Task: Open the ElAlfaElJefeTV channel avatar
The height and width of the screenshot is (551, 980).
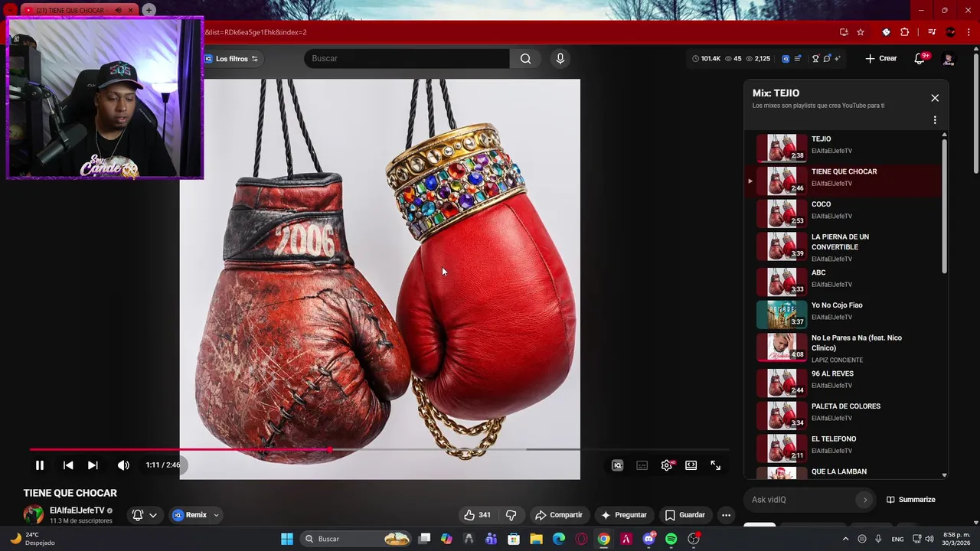Action: [34, 514]
